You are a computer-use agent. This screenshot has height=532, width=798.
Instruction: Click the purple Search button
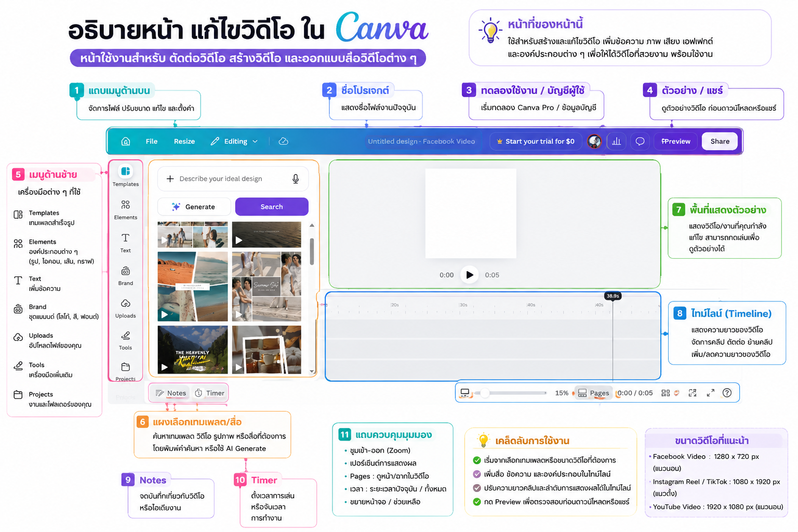pos(272,207)
